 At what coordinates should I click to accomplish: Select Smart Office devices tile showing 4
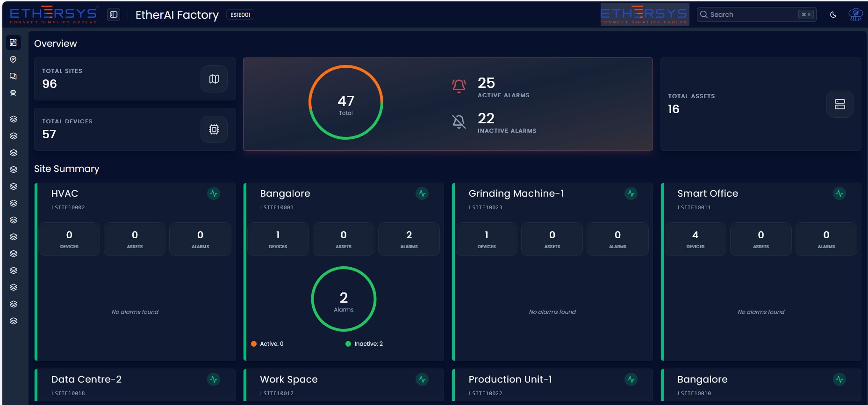pos(696,239)
